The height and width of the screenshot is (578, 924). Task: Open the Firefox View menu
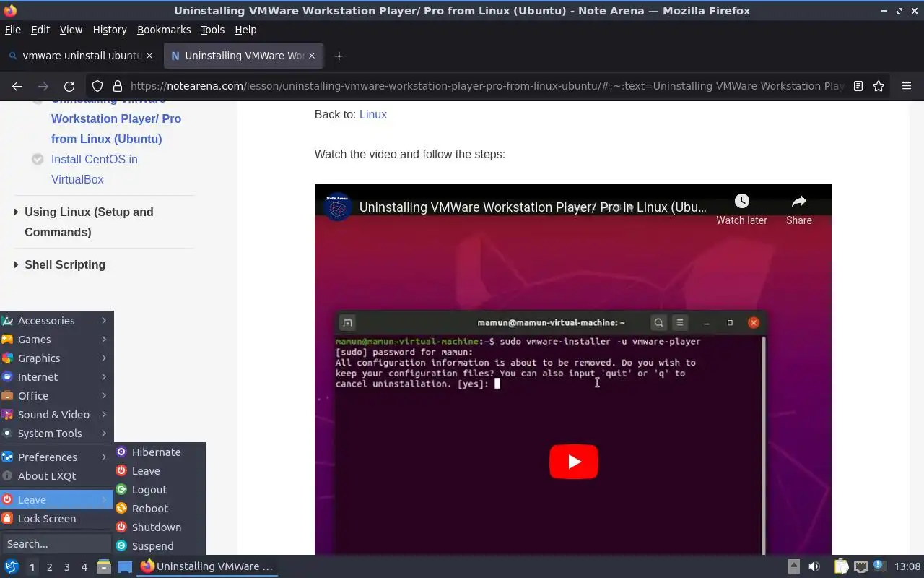[71, 30]
